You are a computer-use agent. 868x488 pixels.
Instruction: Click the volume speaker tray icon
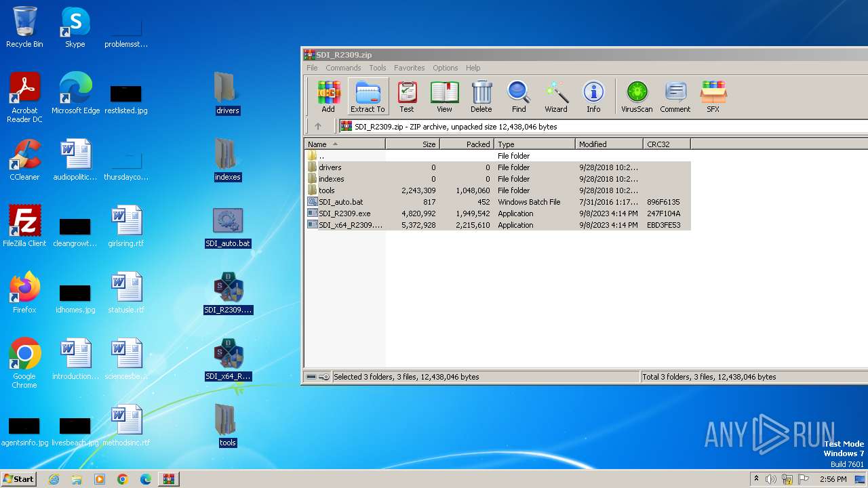[x=771, y=479]
